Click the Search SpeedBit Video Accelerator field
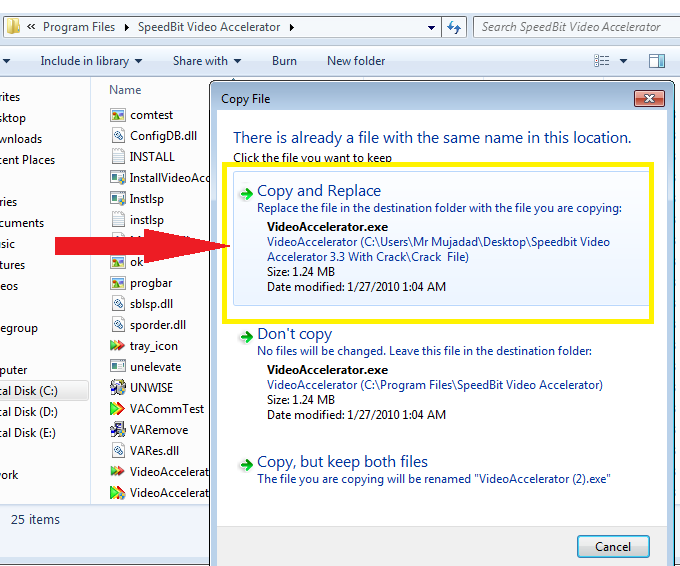Screen dimensions: 680x566 click(x=575, y=27)
